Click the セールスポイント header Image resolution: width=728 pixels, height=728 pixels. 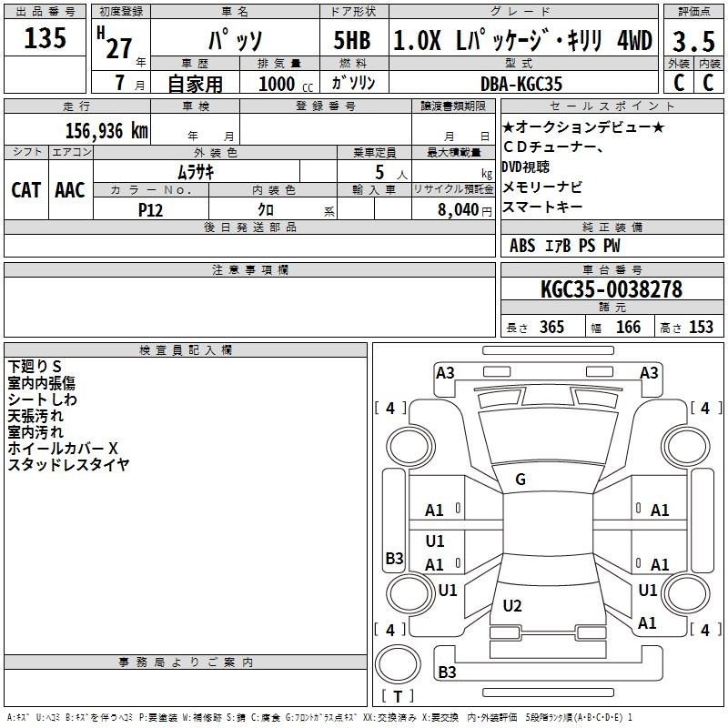pyautogui.click(x=612, y=106)
